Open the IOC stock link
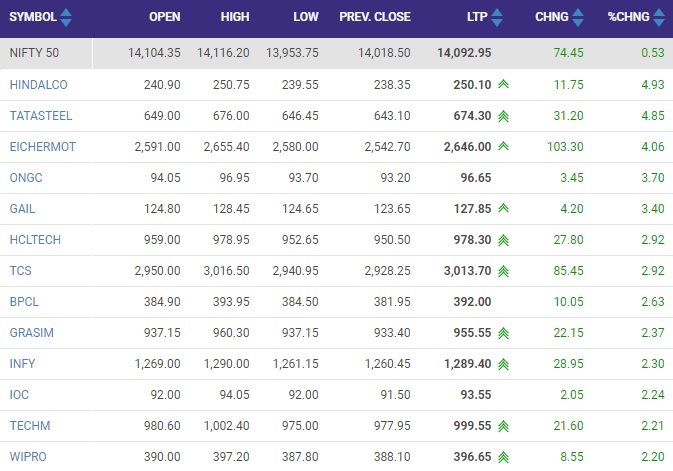Screen dimensions: 673x471 [19, 395]
